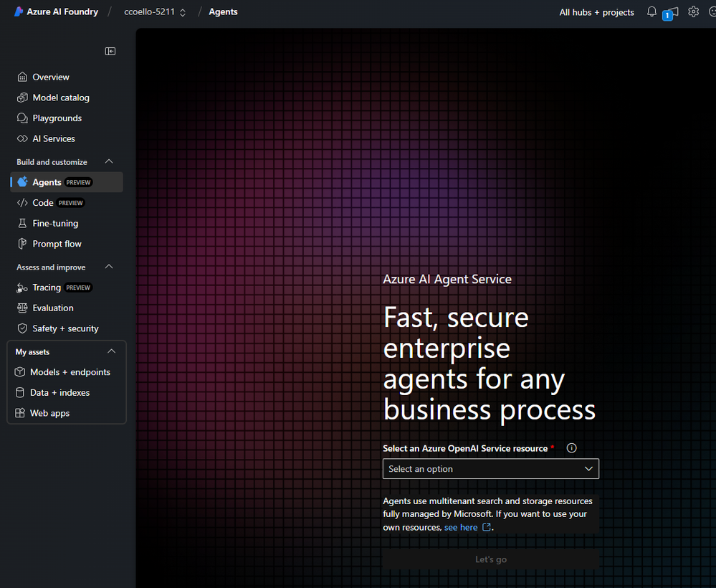Click the Evaluation scales icon
The height and width of the screenshot is (588, 716).
coord(22,308)
